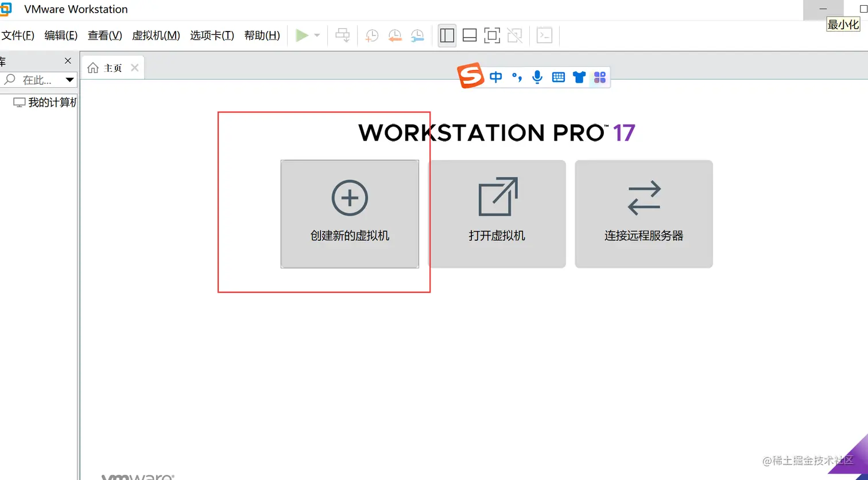This screenshot has width=868, height=480.
Task: Click the revert to snapshot icon
Action: pyautogui.click(x=395, y=36)
